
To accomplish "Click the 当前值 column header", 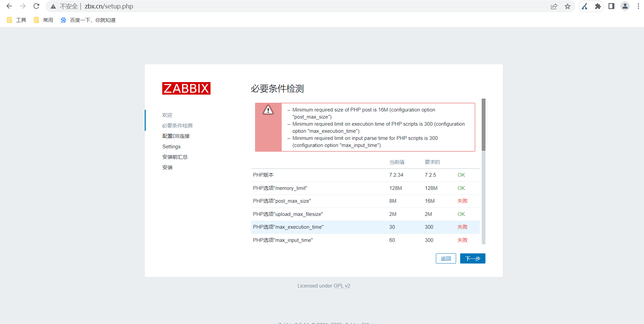I will 397,162.
